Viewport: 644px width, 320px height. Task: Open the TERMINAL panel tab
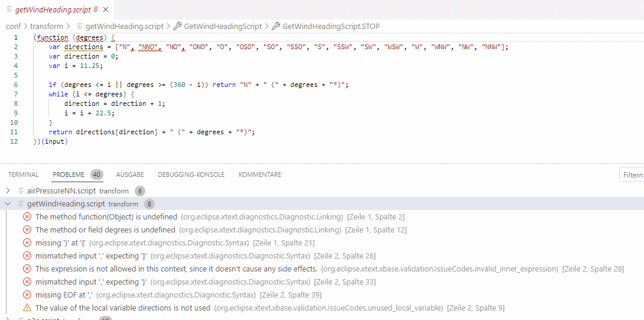(x=24, y=175)
